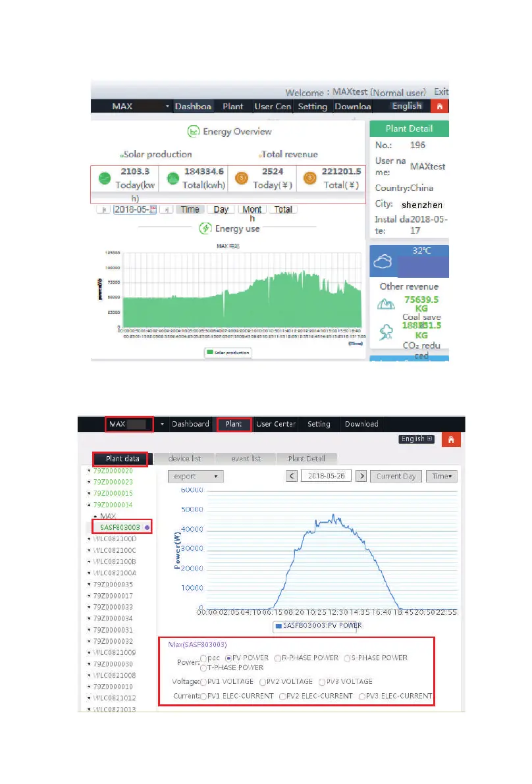532x784 pixels.
Task: Switch to the device list tab
Action: coord(184,458)
